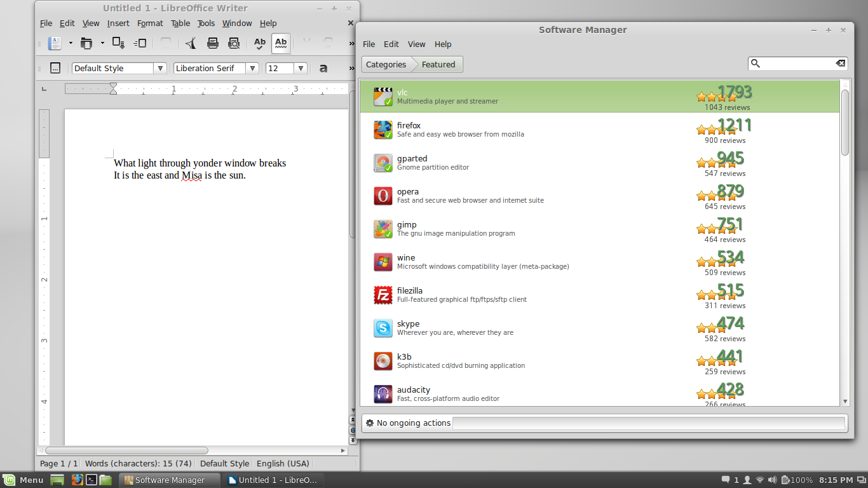868x488 pixels.
Task: Open the terminal launcher in the panel
Action: [92, 480]
